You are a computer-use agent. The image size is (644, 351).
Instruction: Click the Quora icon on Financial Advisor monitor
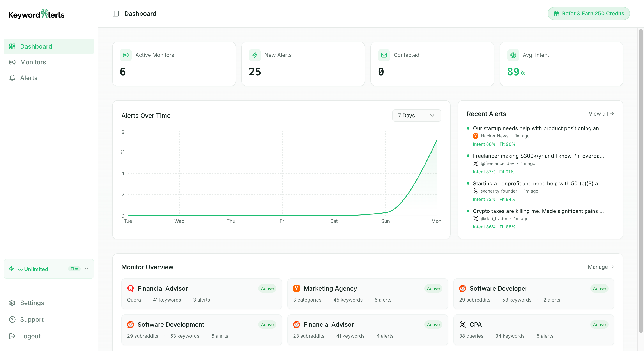(131, 288)
